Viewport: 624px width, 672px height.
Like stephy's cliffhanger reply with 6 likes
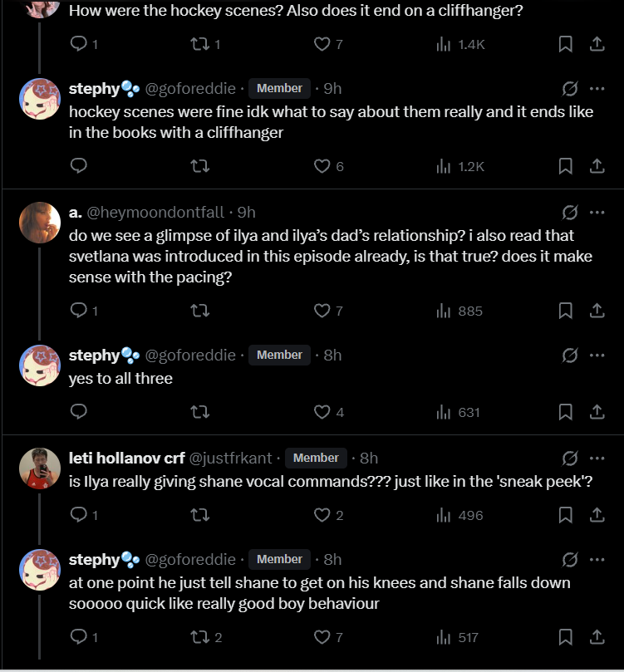point(322,166)
